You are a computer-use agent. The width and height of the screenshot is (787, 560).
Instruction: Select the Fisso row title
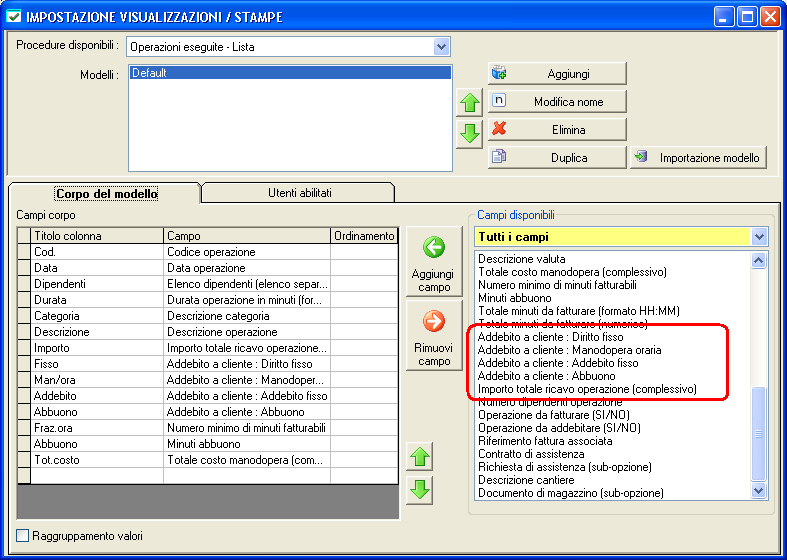click(97, 364)
